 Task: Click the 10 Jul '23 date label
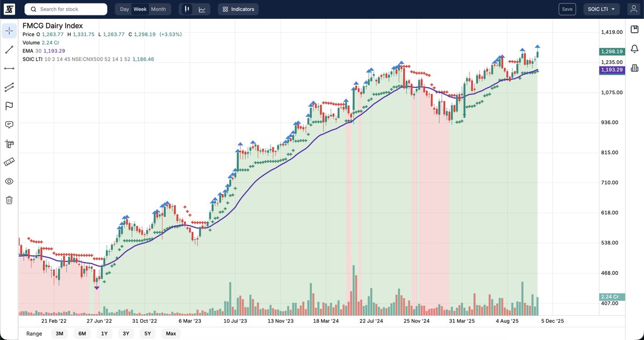tap(236, 321)
